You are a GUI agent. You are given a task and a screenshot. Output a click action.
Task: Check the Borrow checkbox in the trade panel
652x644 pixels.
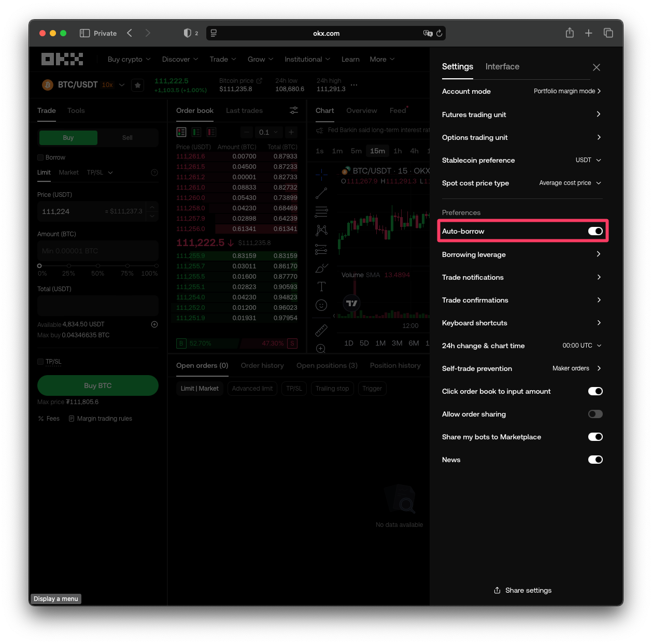(40, 157)
